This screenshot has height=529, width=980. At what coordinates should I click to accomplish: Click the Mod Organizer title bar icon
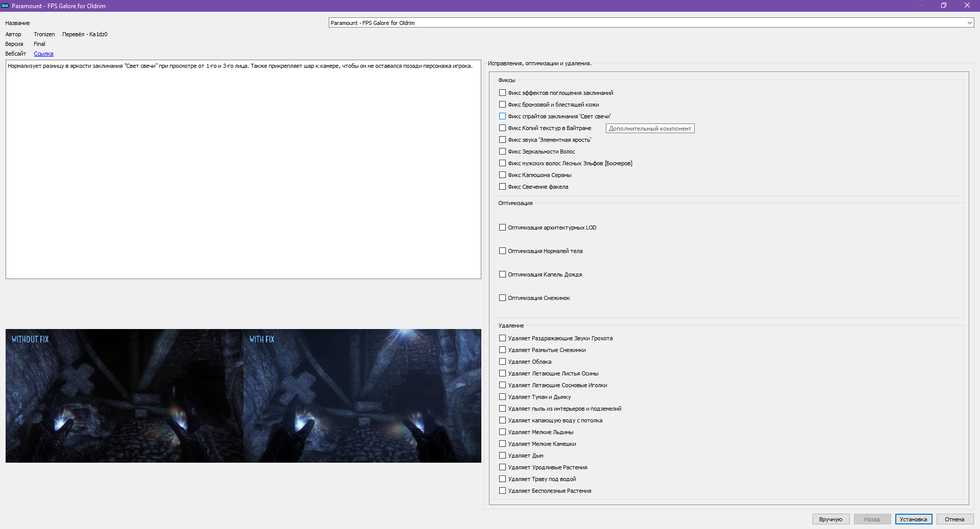click(x=5, y=6)
